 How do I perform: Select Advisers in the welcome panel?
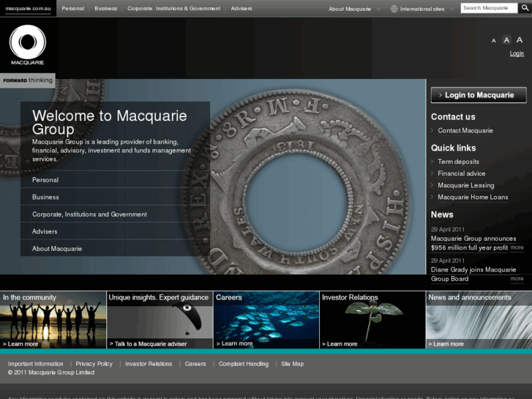(115, 231)
